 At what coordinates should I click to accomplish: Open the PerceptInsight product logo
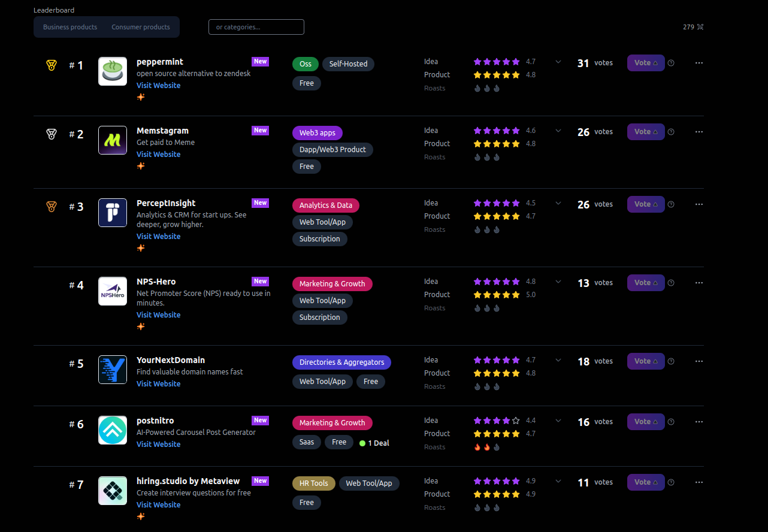tap(113, 213)
